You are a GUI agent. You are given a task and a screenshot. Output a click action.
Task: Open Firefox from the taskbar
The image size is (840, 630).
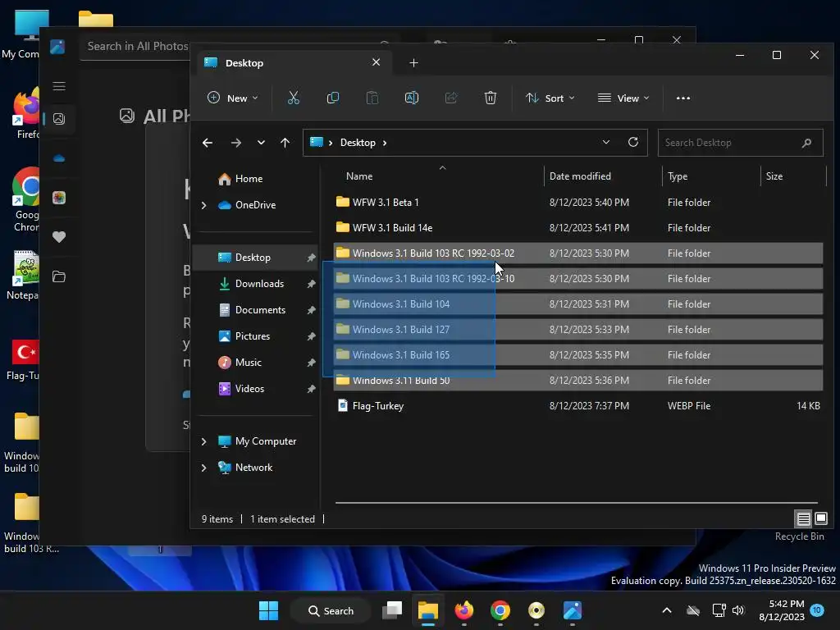point(464,610)
